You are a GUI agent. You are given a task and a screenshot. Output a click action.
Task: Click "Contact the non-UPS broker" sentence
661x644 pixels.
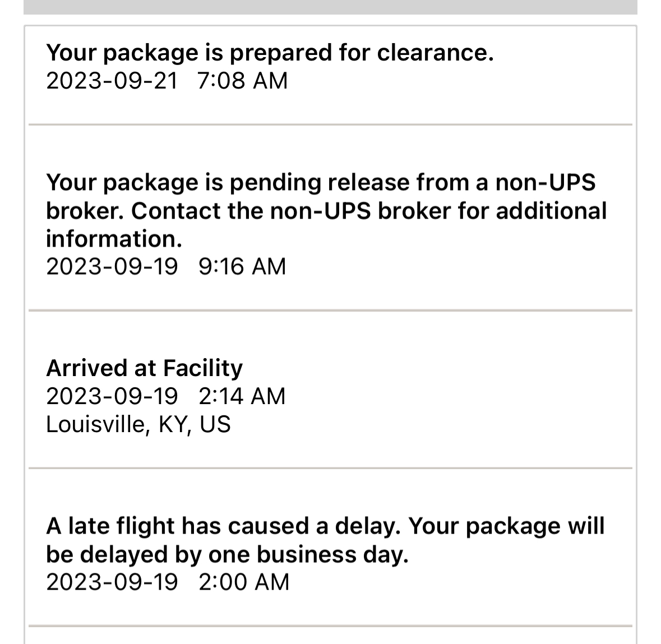369,211
